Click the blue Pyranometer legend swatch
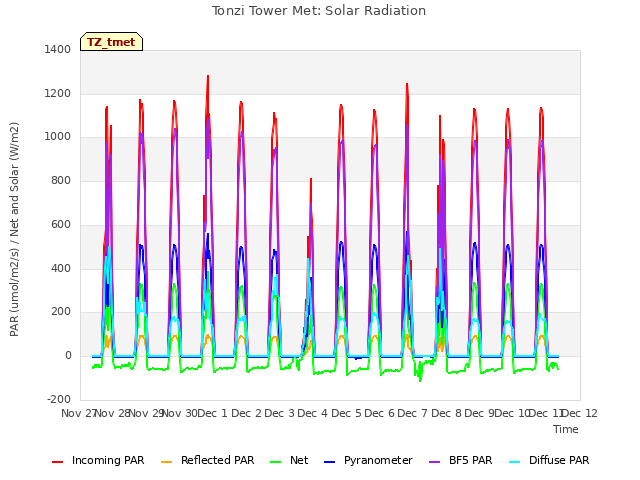The height and width of the screenshot is (480, 640). [x=330, y=462]
